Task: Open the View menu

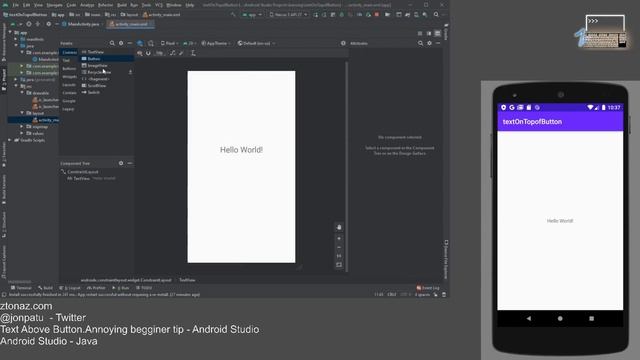Action: (x=38, y=5)
